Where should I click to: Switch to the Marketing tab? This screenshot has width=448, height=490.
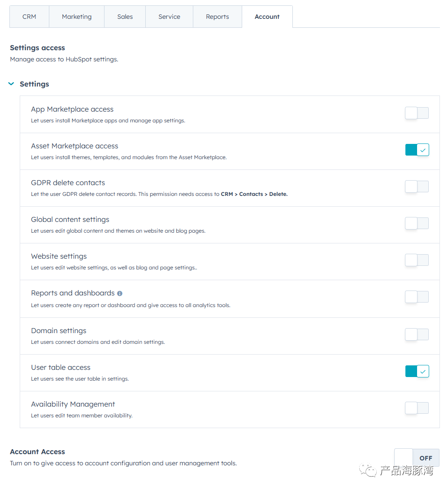coord(77,17)
